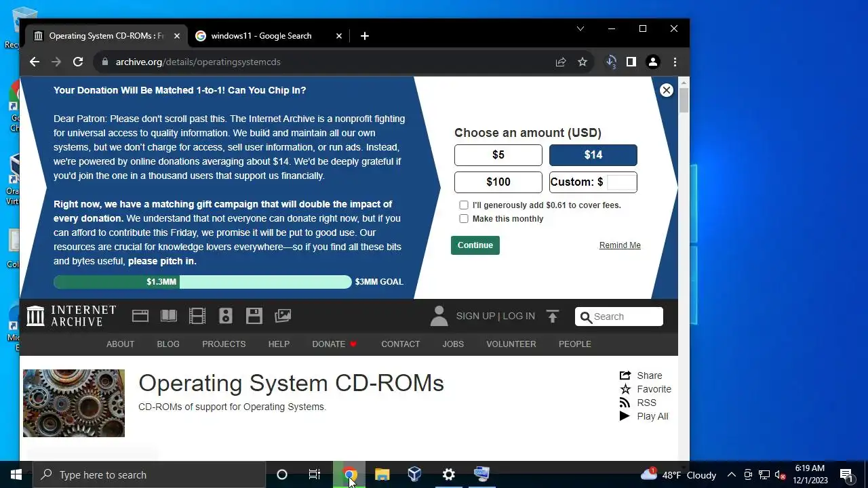
Task: Open the BLOG menu item
Action: pos(168,344)
